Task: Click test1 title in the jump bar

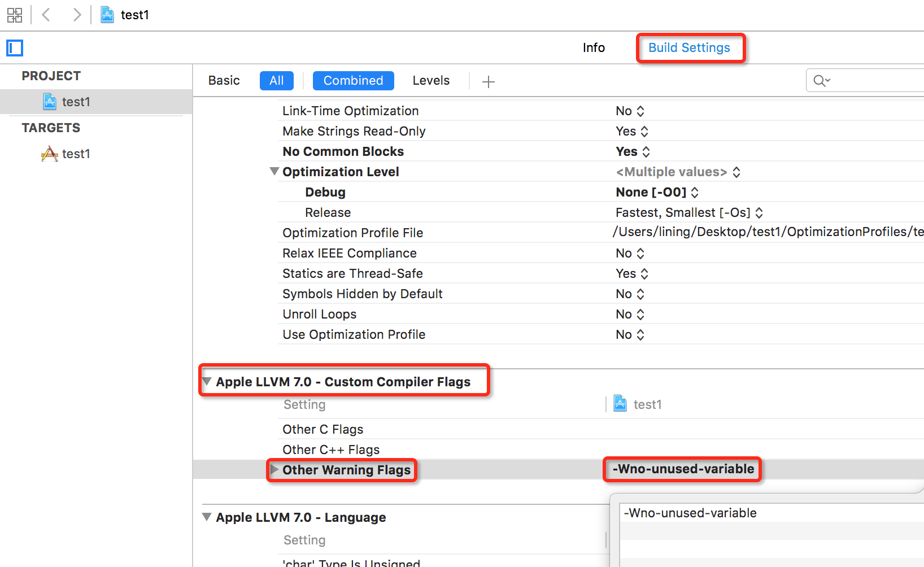Action: tap(135, 15)
